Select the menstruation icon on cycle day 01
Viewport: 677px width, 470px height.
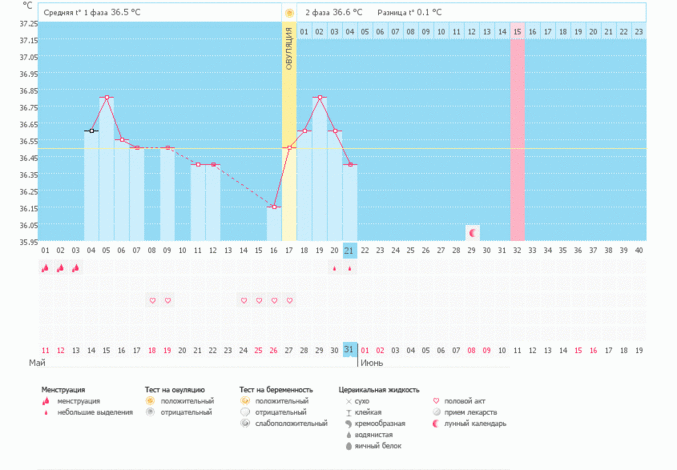[45, 268]
